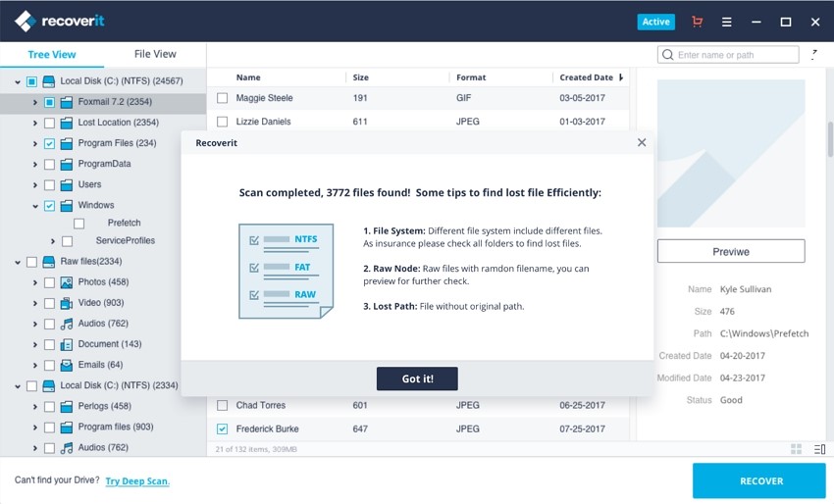This screenshot has height=504, width=834.
Task: Toggle checkbox for Maggie Steele file
Action: tap(223, 98)
